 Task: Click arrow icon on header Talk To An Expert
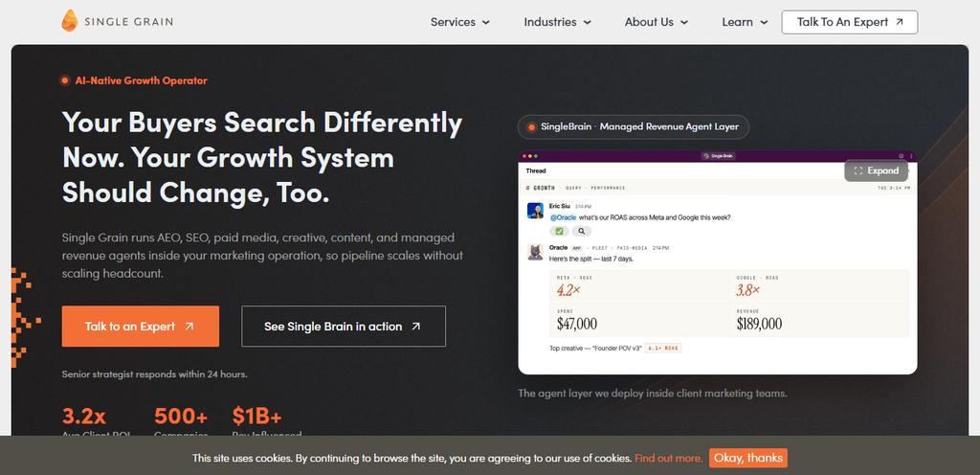point(900,22)
